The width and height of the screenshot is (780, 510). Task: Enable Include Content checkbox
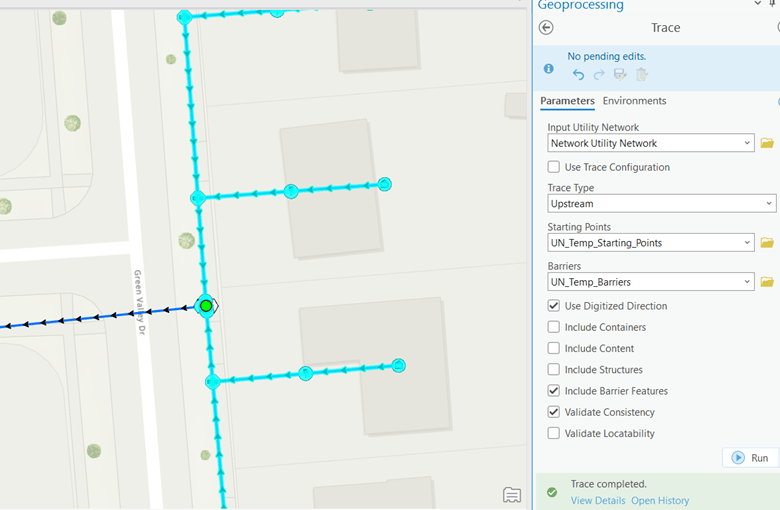pyautogui.click(x=554, y=348)
